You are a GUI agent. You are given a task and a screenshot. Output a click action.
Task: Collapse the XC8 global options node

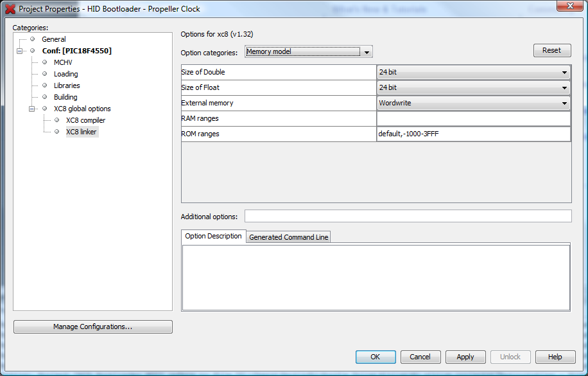pos(32,109)
